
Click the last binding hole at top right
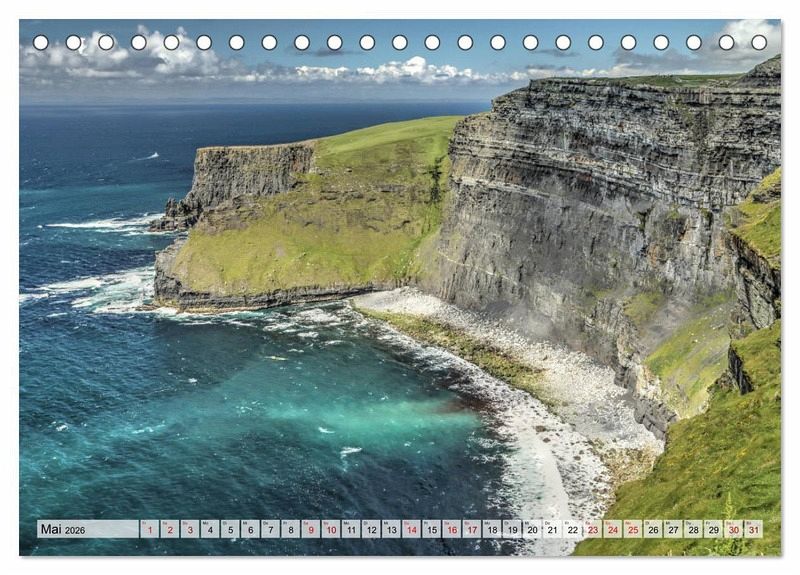pos(759,43)
